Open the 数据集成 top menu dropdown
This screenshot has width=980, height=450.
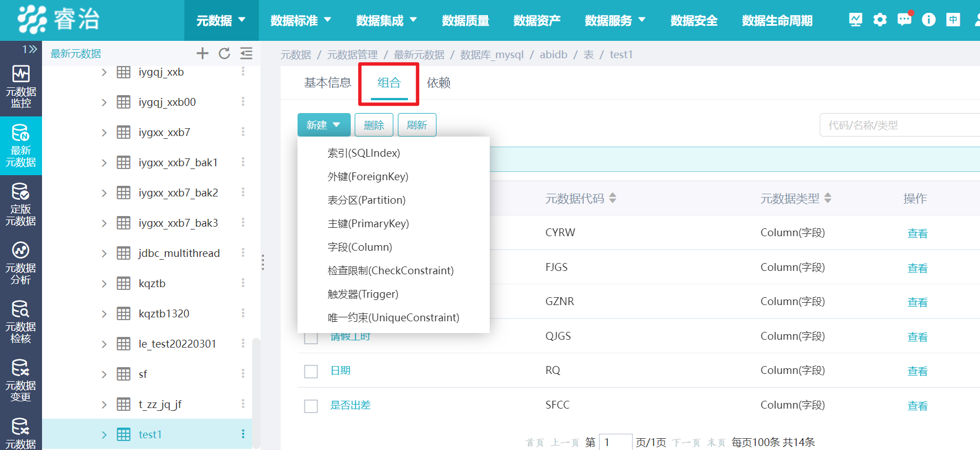click(x=387, y=21)
